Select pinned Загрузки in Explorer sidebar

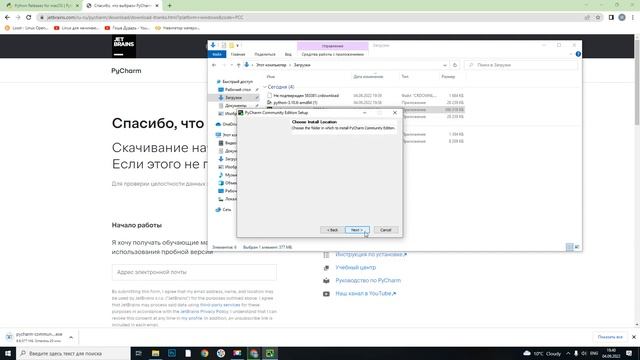pos(233,98)
